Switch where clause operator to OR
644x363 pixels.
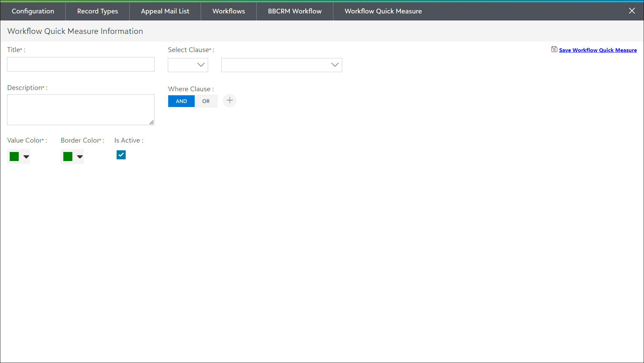point(206,101)
